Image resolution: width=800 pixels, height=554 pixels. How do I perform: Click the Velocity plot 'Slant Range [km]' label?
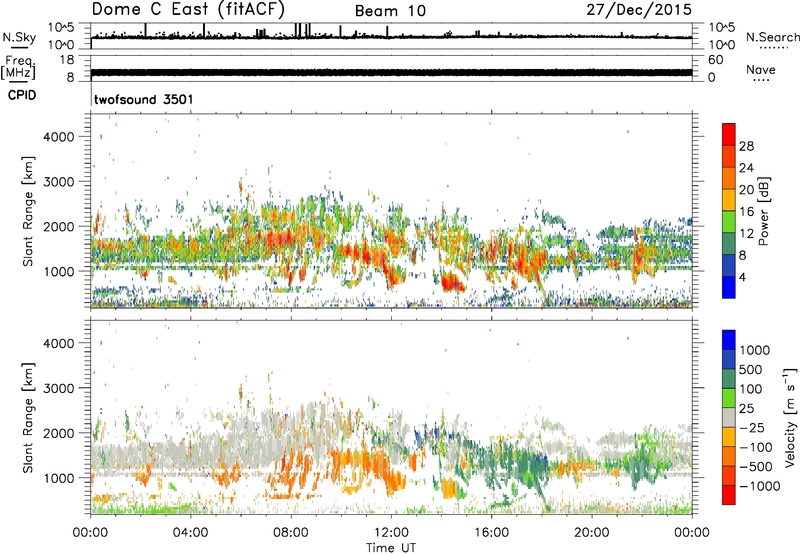point(28,417)
